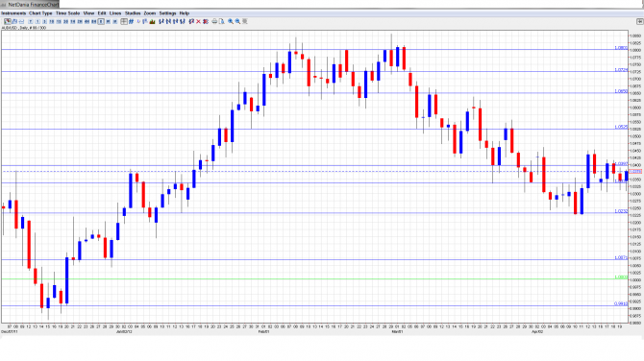Click the delete-all lines icon after red X

pyautogui.click(x=206, y=21)
